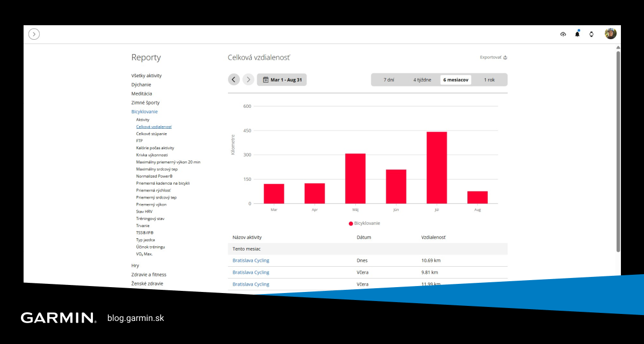Switch to the 1 rok range
This screenshot has width=644, height=344.
click(489, 80)
